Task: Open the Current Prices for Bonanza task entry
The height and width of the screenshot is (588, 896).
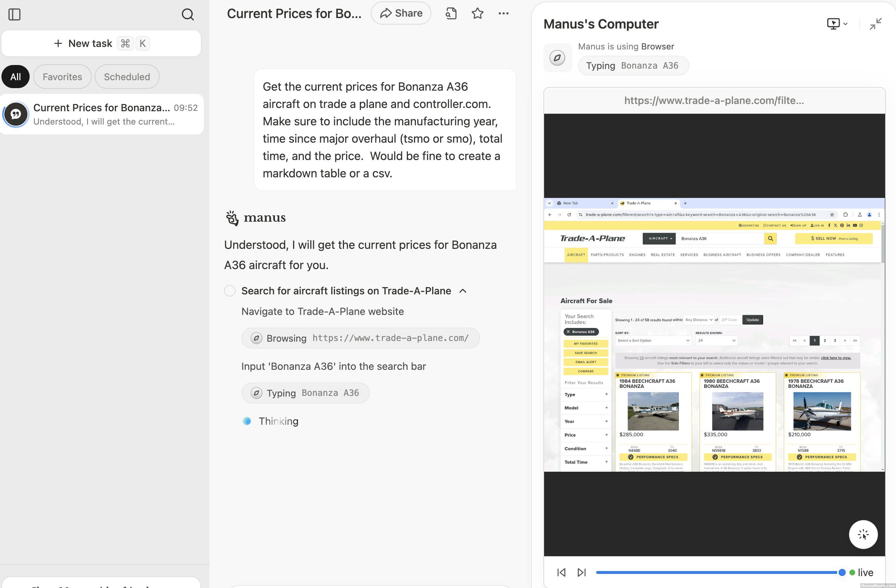Action: [102, 114]
